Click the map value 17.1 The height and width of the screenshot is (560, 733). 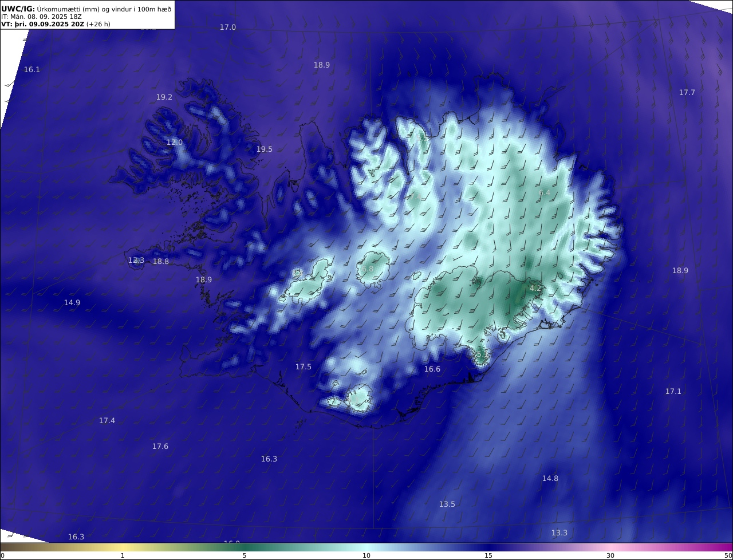(673, 392)
